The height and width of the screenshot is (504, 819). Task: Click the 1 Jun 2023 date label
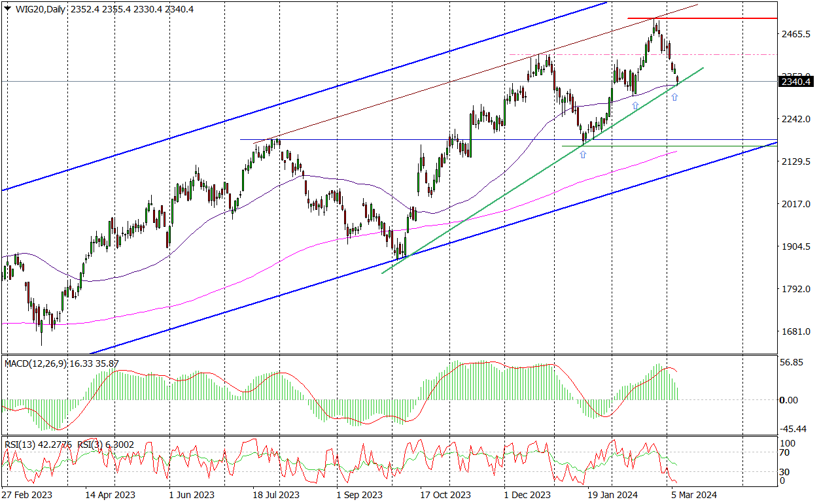point(192,495)
